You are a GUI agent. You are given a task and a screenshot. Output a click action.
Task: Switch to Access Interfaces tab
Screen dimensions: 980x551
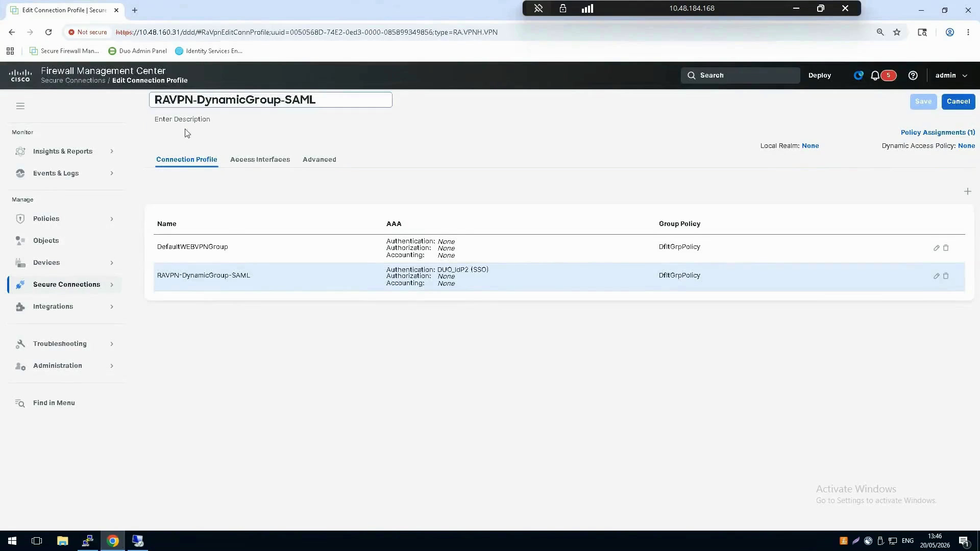260,160
